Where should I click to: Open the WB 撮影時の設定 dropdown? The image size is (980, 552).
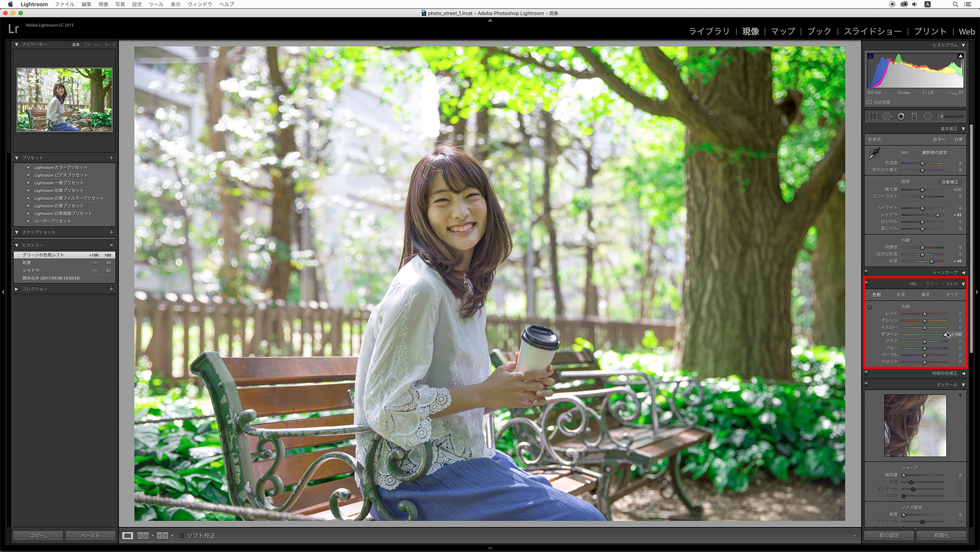tap(936, 153)
